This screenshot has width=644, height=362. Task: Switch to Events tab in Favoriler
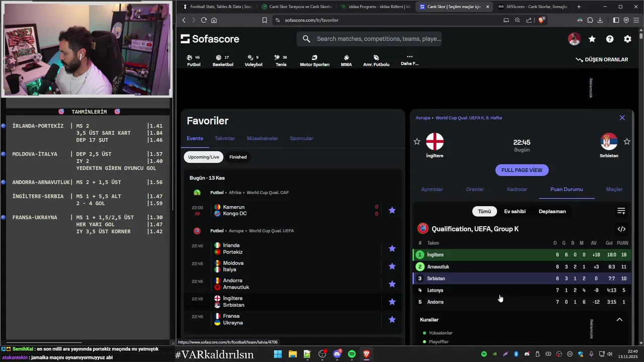tap(195, 138)
